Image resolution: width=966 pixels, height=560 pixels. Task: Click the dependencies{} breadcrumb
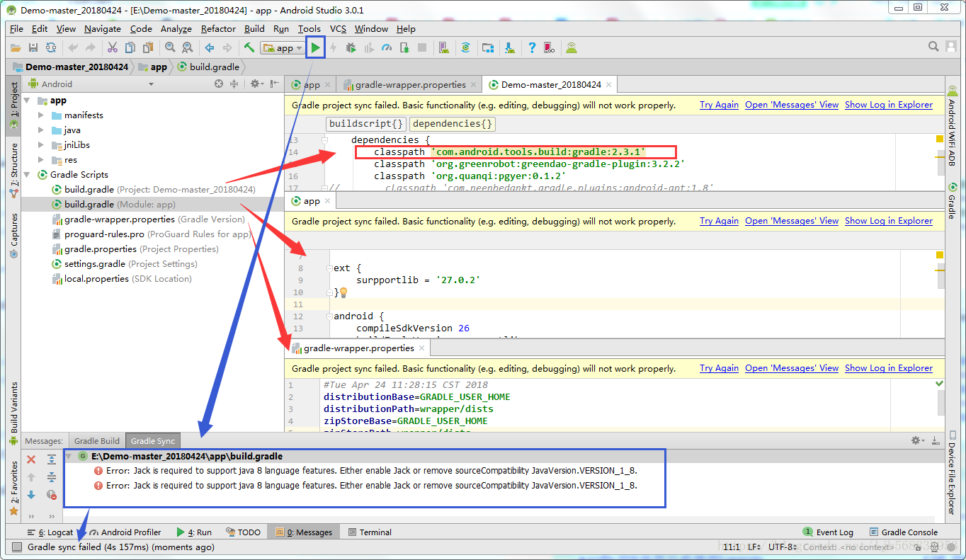click(x=452, y=124)
